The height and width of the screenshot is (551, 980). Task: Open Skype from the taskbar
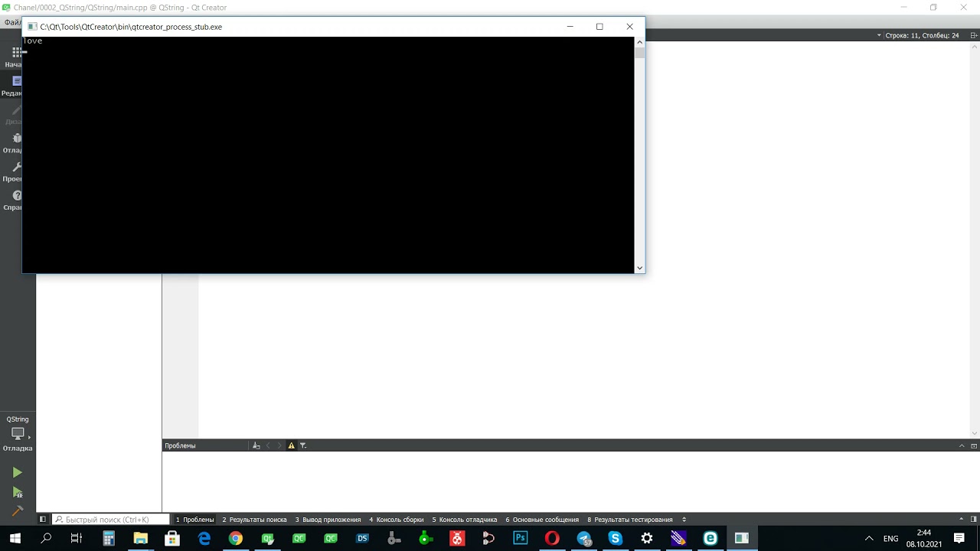point(616,539)
